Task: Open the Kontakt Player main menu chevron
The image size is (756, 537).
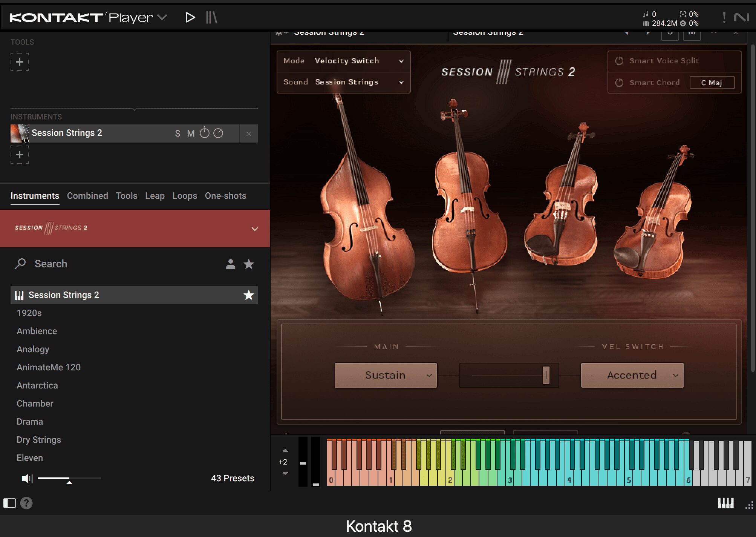Action: tap(162, 17)
